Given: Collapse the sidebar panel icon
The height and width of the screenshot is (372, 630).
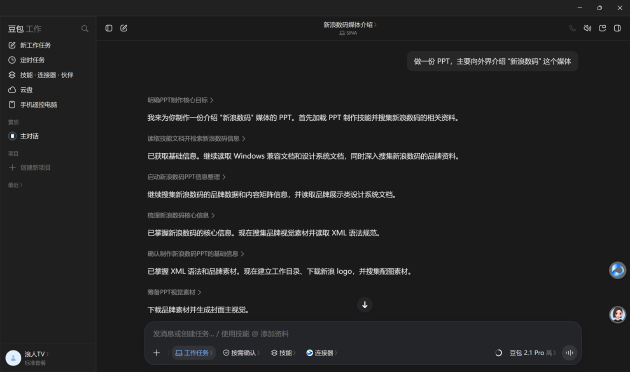Looking at the screenshot, I should (x=108, y=28).
